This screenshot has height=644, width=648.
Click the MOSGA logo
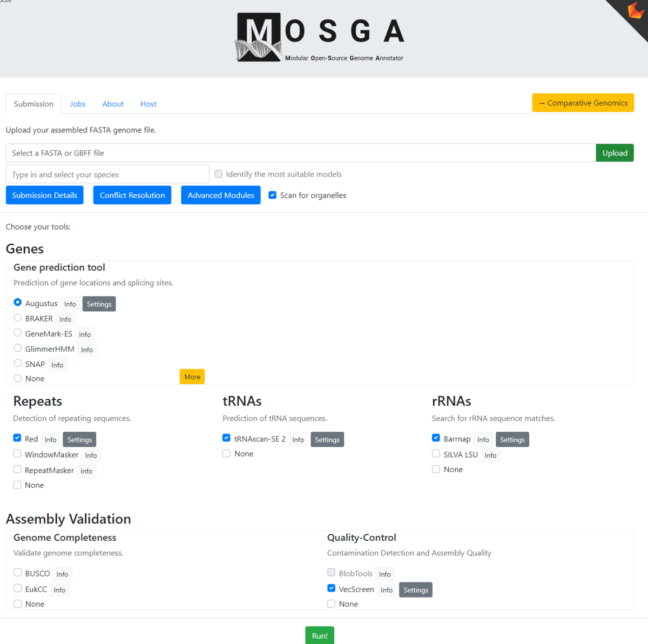tap(320, 37)
